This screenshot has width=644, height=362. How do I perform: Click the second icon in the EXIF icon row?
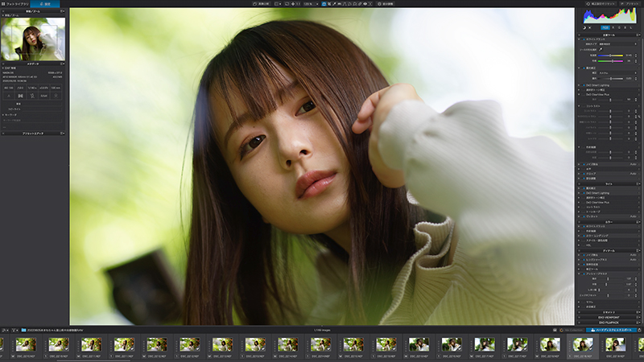click(x=21, y=96)
